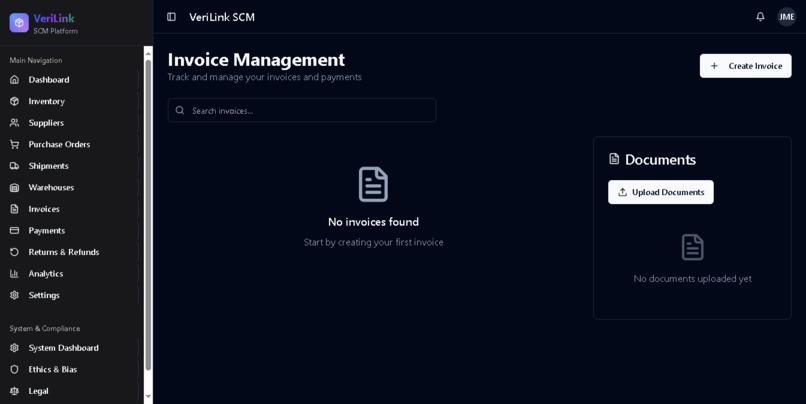
Task: Click the "No documents uploaded yet" text
Action: tap(692, 279)
